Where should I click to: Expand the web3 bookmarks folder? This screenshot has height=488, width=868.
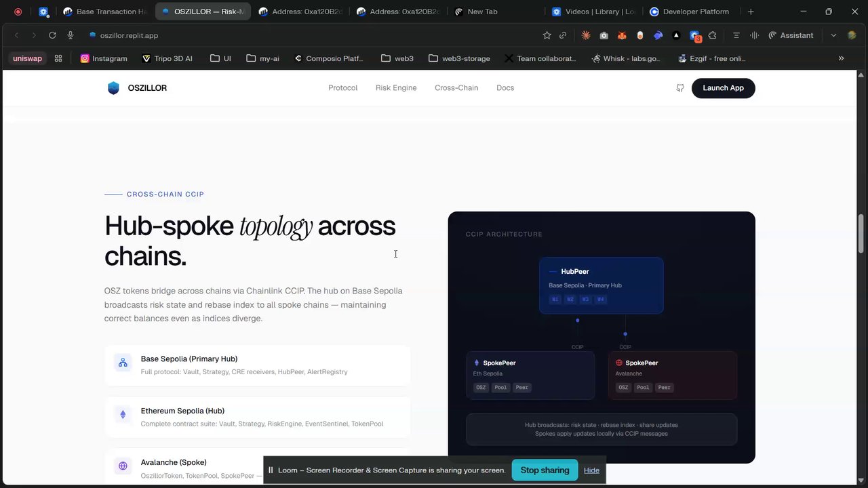point(397,58)
